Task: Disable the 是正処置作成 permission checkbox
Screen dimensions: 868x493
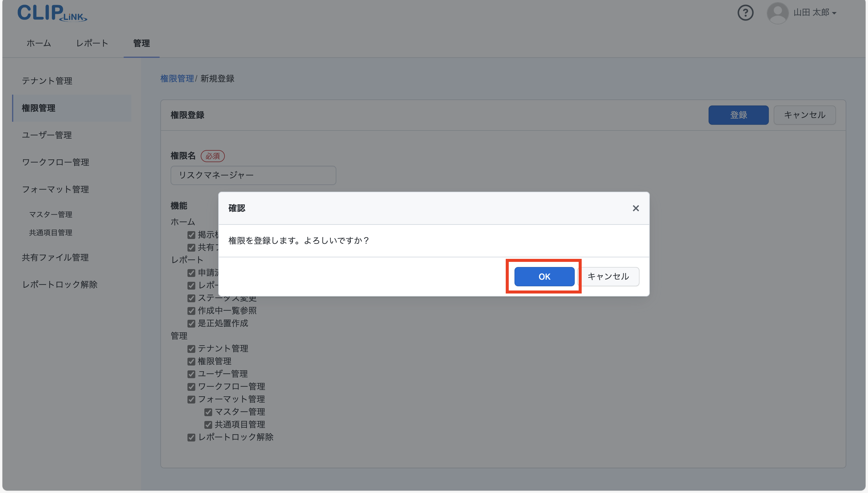Action: tap(191, 323)
